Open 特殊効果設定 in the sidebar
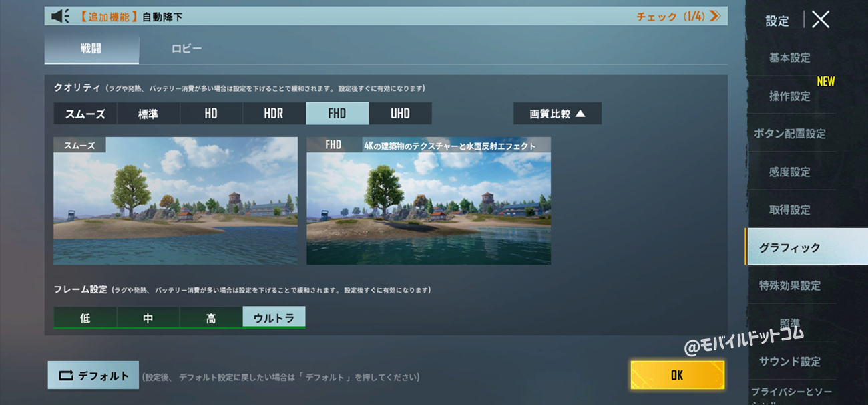 [790, 285]
